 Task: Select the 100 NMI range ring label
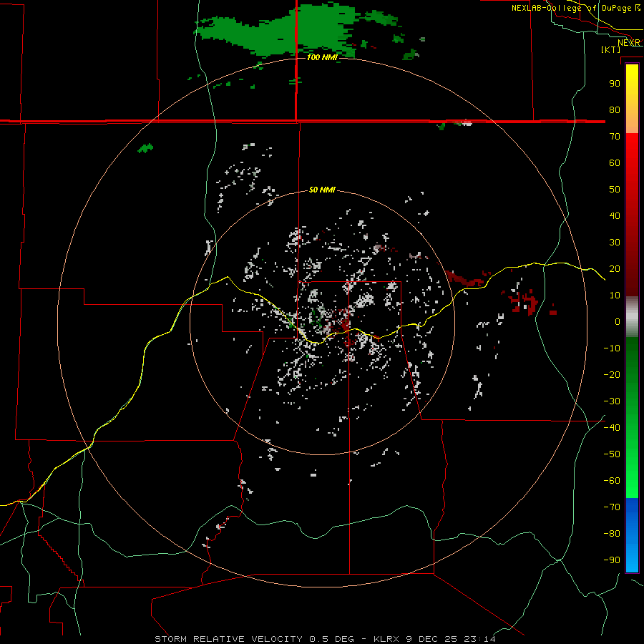322,57
